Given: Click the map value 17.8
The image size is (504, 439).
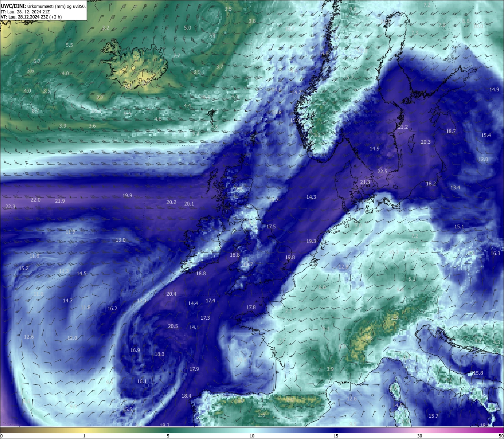Looking at the screenshot, I should click(251, 307).
